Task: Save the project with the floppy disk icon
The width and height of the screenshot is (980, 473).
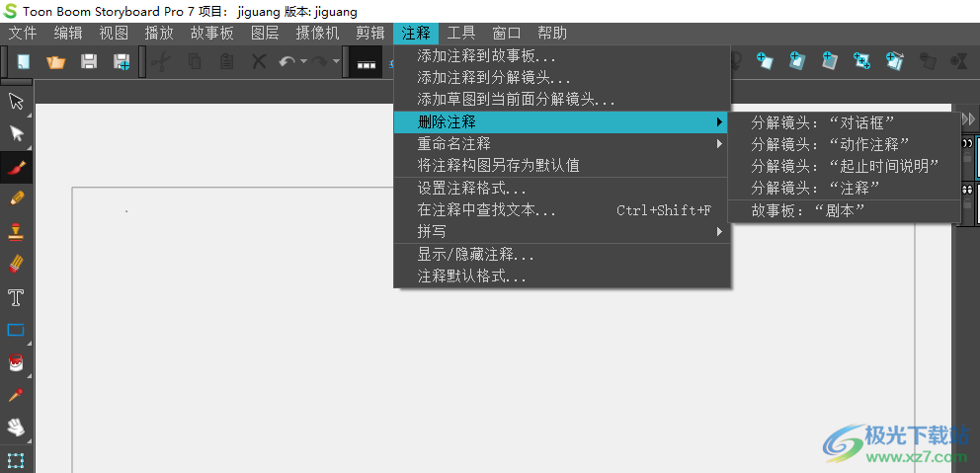Action: 89,61
